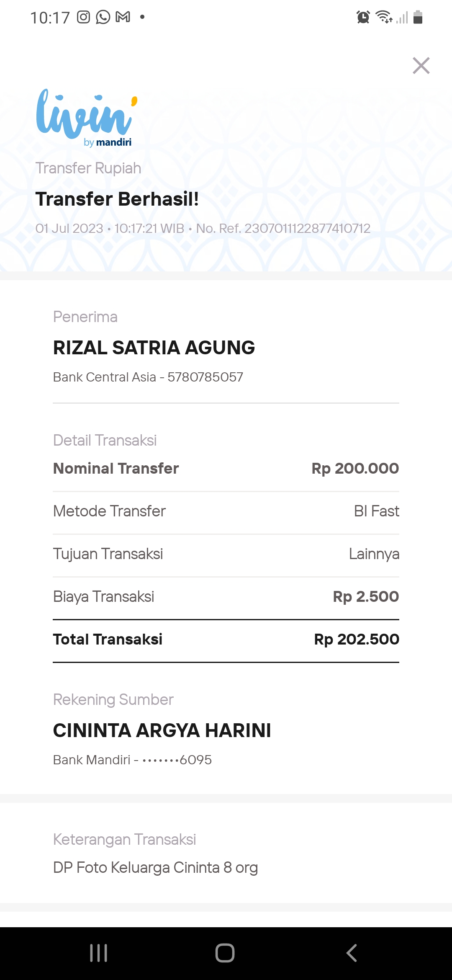The width and height of the screenshot is (452, 980).
Task: Open the recent apps navigation button
Action: (99, 953)
